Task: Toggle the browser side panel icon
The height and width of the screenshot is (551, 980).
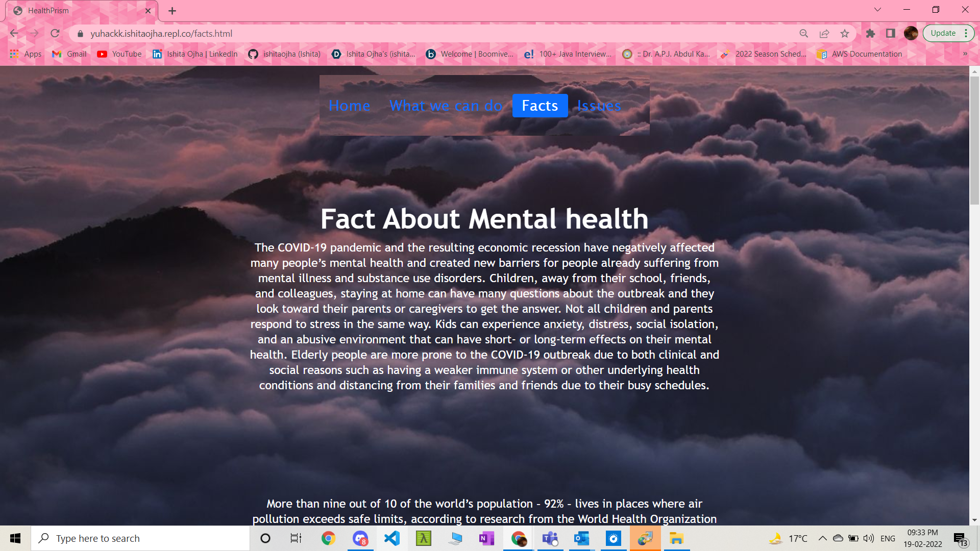Action: coord(891,34)
